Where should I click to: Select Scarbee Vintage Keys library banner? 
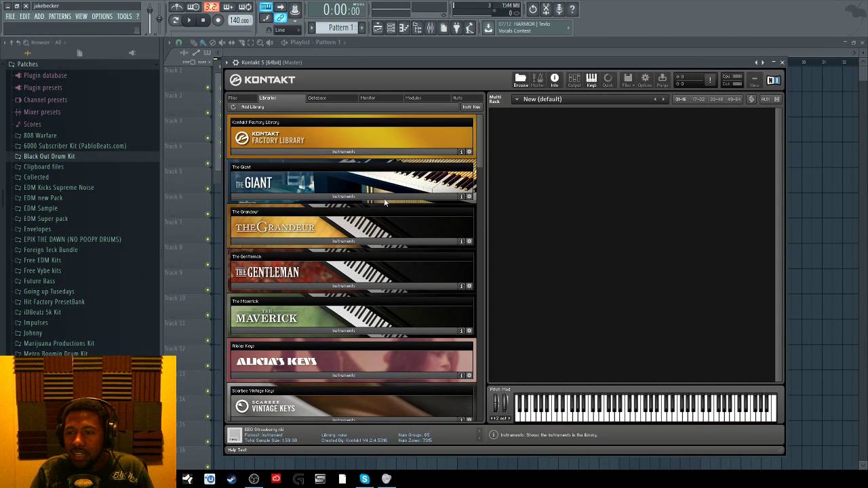(x=352, y=406)
